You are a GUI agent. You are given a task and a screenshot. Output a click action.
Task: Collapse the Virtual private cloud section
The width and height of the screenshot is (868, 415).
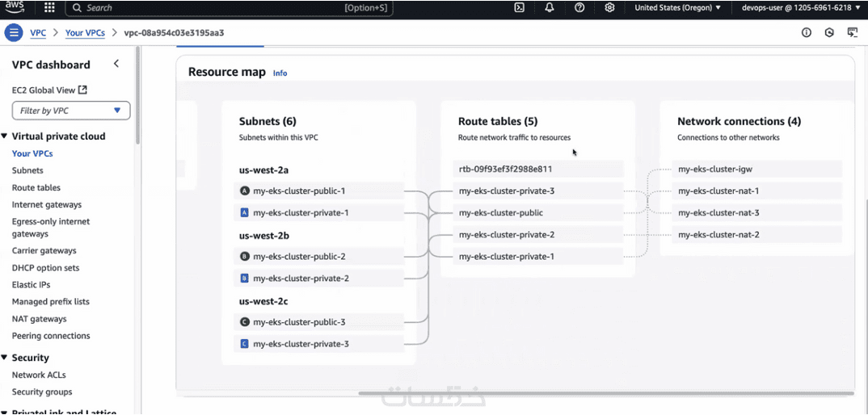click(5, 136)
